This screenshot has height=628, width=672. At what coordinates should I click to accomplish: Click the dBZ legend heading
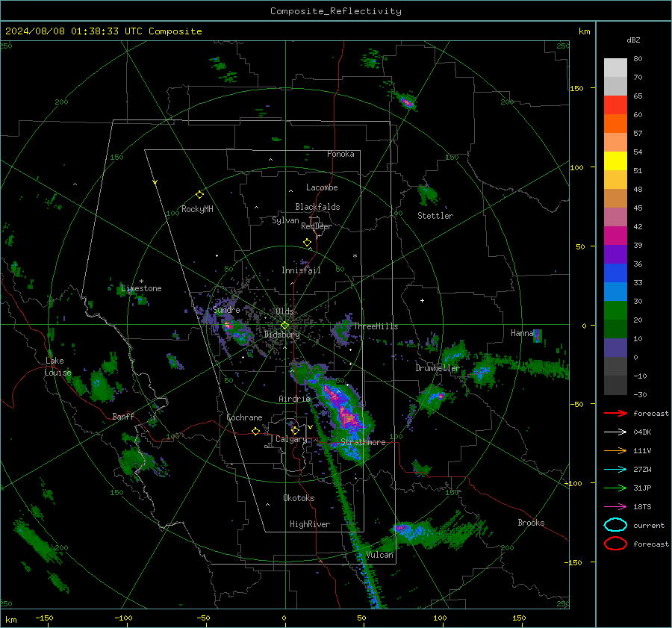click(633, 40)
